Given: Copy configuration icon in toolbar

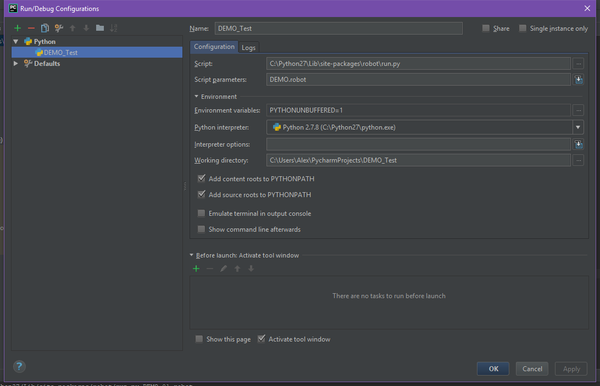Looking at the screenshot, I should [x=45, y=28].
